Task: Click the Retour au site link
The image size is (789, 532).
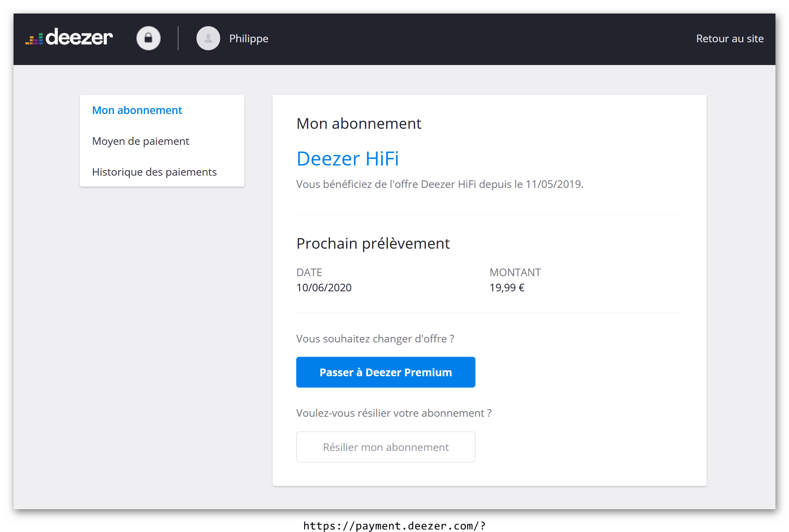Action: click(730, 38)
